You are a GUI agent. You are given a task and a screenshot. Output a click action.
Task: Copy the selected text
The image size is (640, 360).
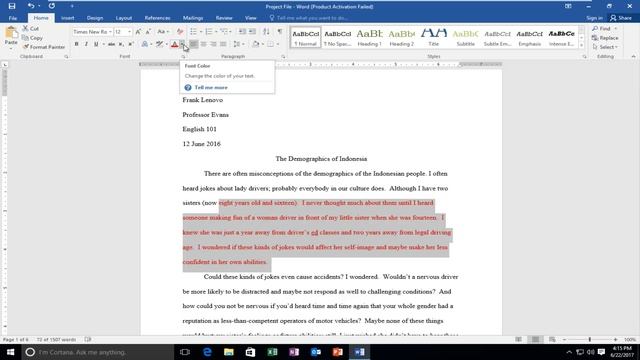coord(32,38)
